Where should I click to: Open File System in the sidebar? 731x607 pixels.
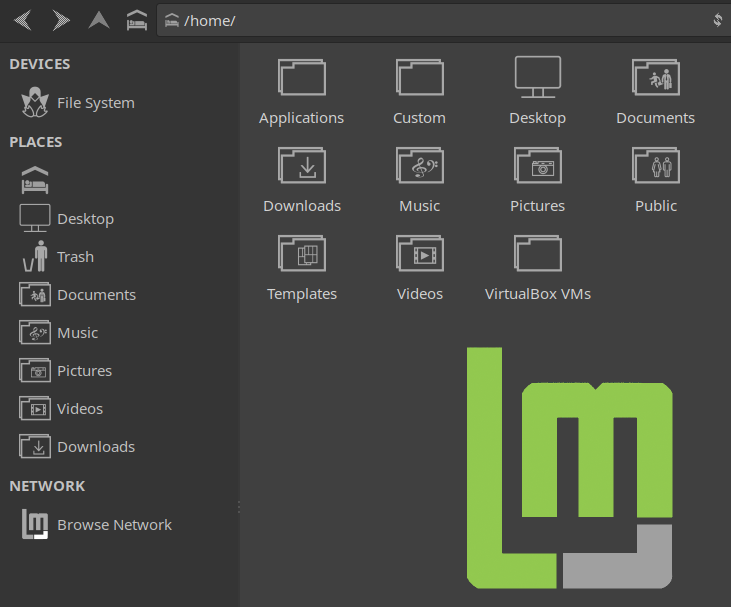77,103
